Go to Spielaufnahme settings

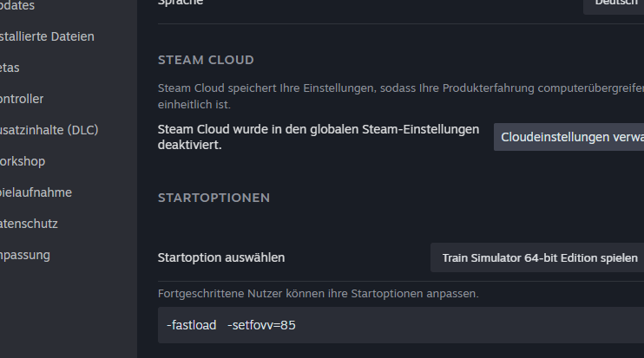(x=36, y=192)
